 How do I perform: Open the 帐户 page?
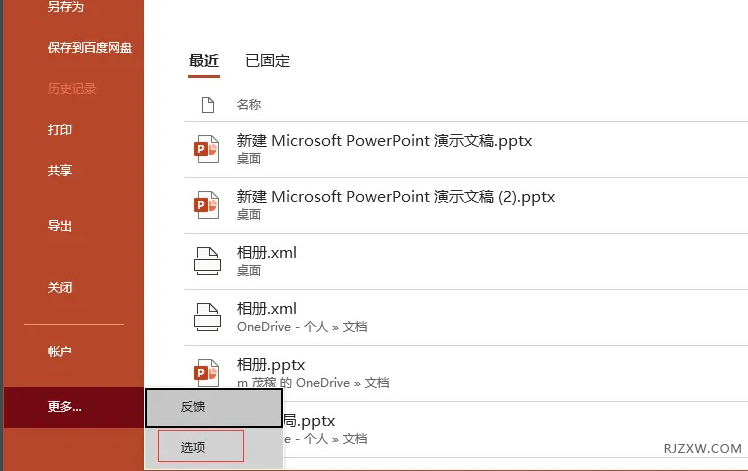click(60, 351)
